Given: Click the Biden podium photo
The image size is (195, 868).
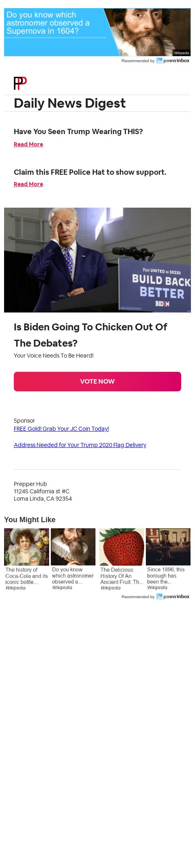Looking at the screenshot, I should [x=97, y=260].
